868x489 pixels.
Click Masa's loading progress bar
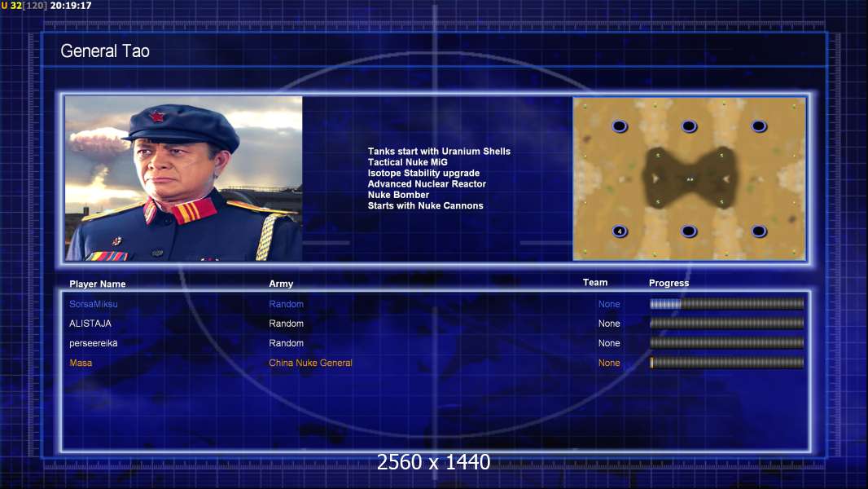point(727,363)
